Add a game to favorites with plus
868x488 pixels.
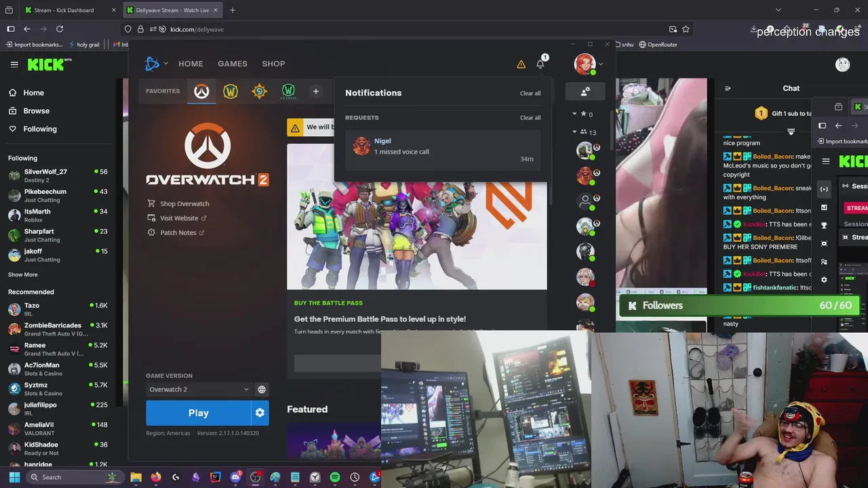point(315,91)
